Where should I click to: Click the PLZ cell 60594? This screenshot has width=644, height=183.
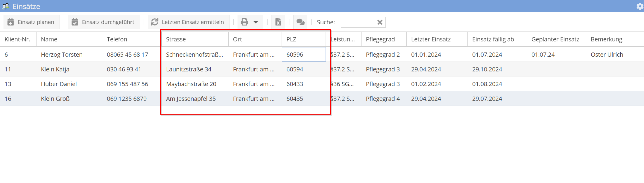(x=304, y=69)
